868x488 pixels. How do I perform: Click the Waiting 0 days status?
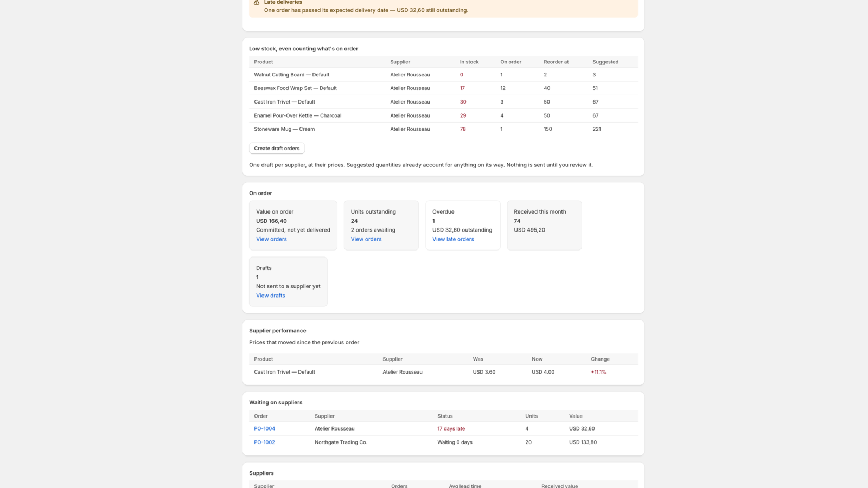coord(455,442)
